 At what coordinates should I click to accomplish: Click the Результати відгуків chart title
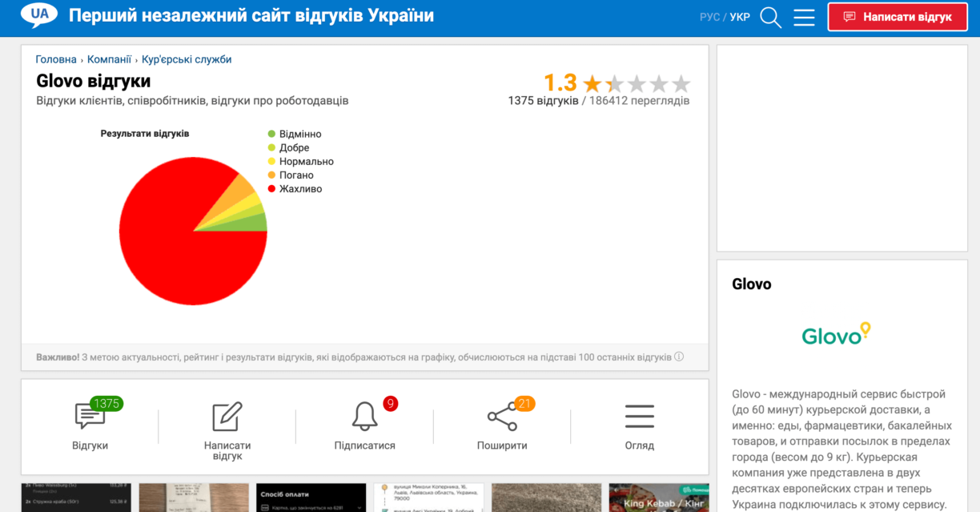pyautogui.click(x=145, y=134)
